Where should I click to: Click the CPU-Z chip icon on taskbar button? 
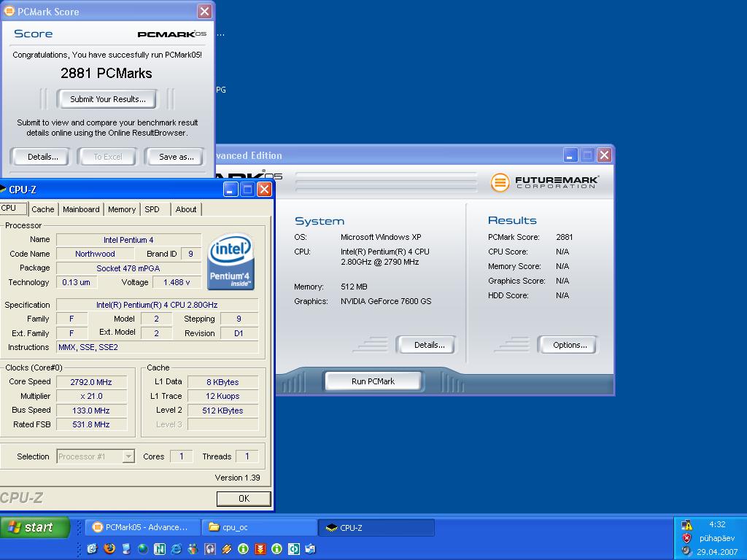pyautogui.click(x=331, y=528)
